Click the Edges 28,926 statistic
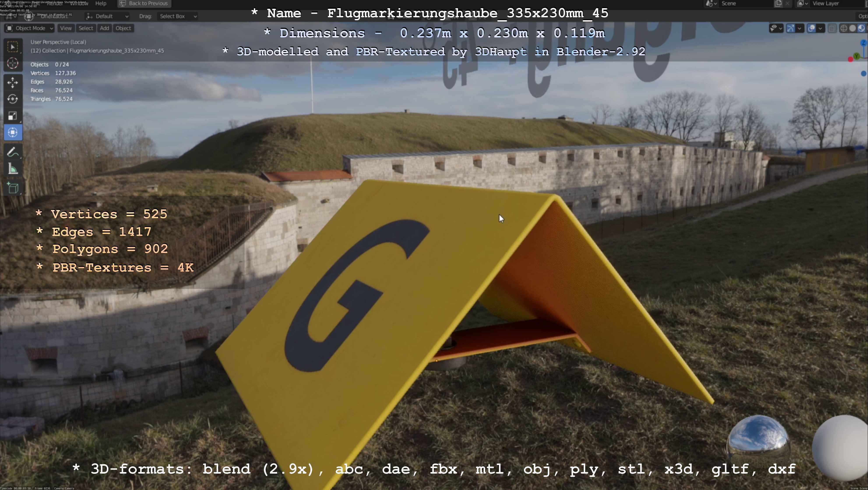Viewport: 868px width, 490px height. (x=51, y=82)
